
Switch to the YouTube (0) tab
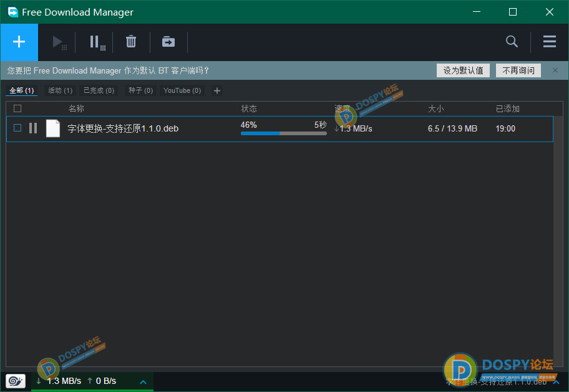182,90
